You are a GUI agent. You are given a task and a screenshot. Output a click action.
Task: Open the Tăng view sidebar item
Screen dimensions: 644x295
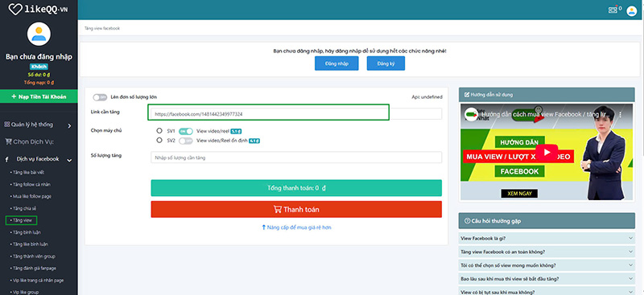pos(22,220)
